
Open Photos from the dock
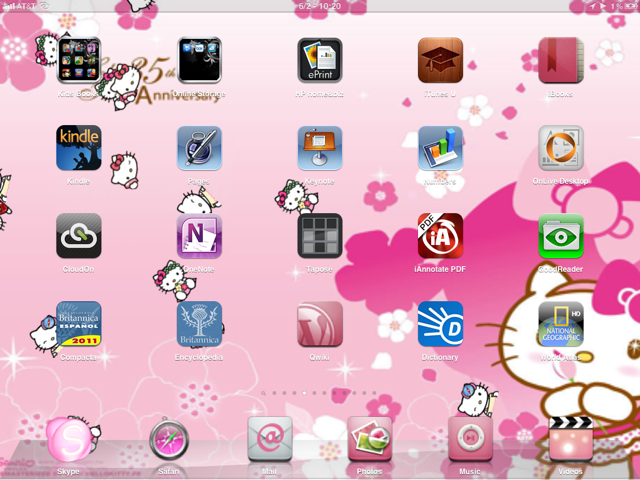(370, 439)
